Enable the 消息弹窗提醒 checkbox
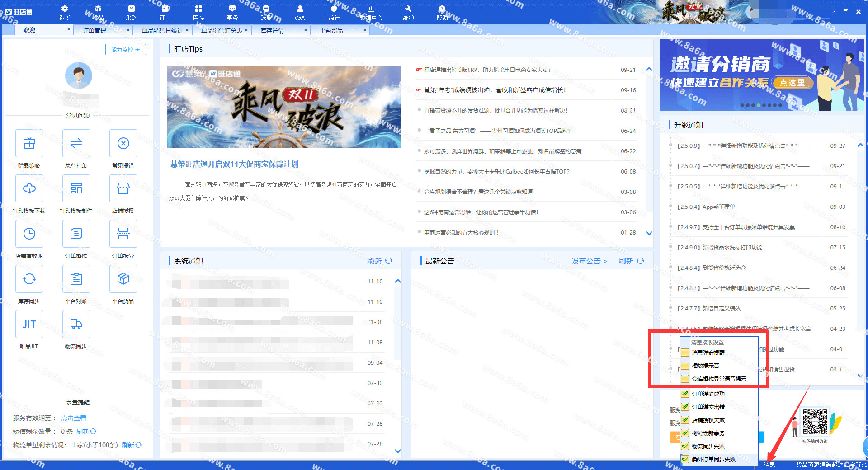The height and width of the screenshot is (470, 868). tap(685, 352)
